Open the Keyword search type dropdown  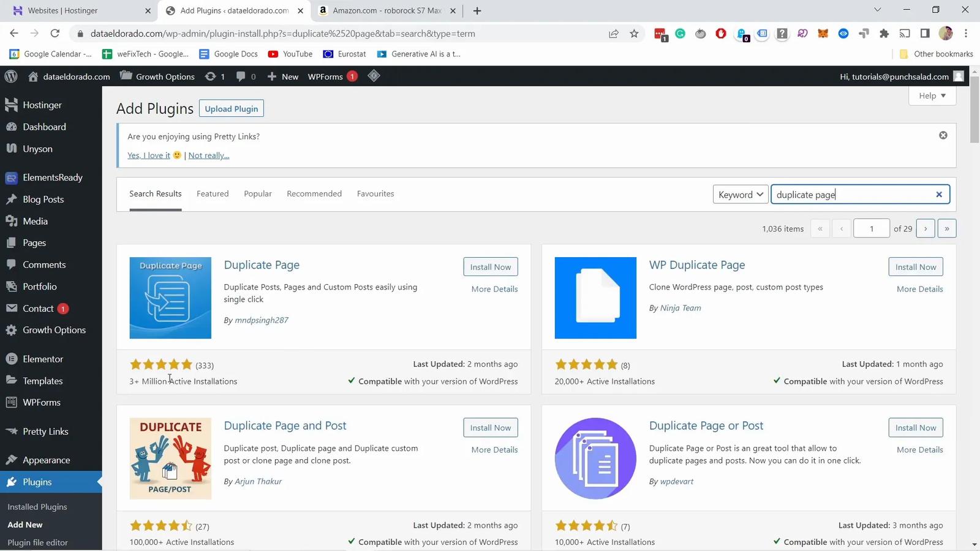coord(741,195)
